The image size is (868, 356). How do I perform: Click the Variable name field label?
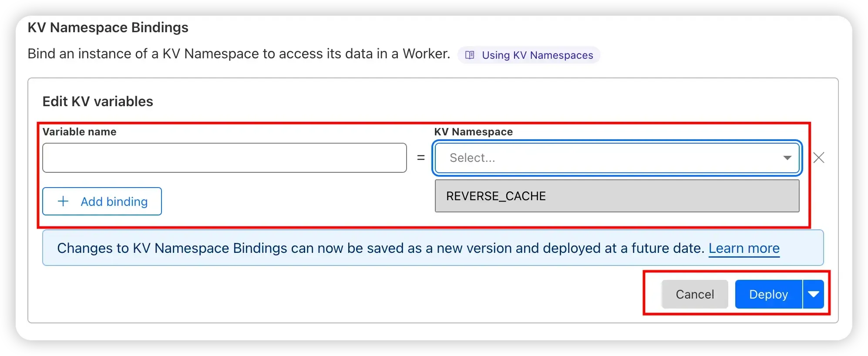coord(79,132)
